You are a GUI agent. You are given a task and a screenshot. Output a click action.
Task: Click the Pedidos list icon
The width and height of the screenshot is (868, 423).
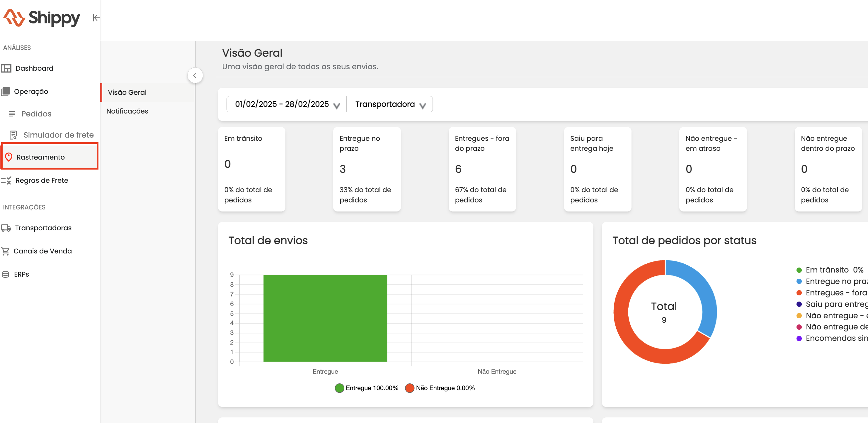pos(13,114)
